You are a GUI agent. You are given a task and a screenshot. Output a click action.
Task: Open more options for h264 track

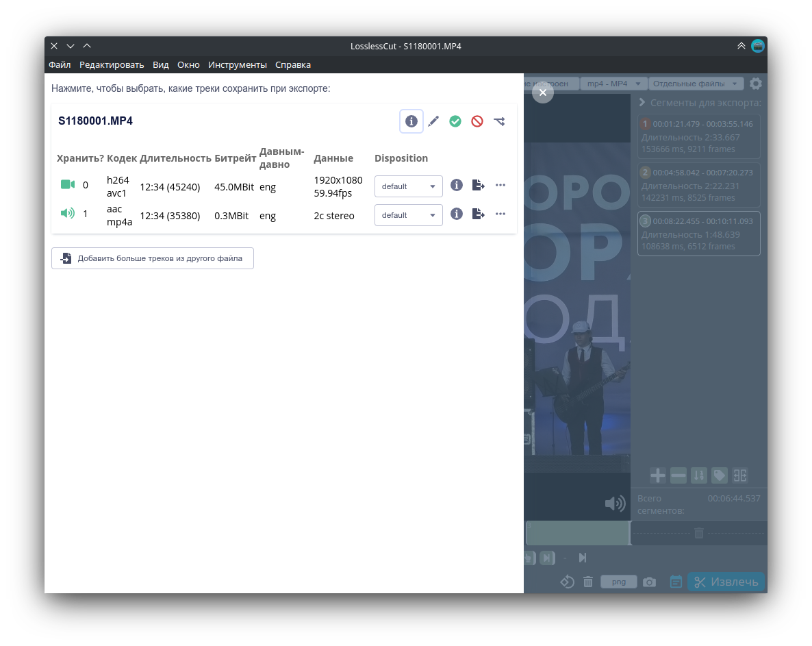tap(500, 185)
